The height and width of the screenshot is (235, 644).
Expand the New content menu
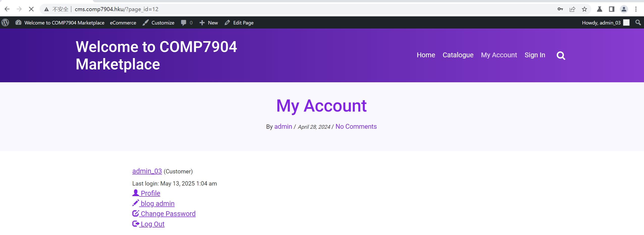209,23
